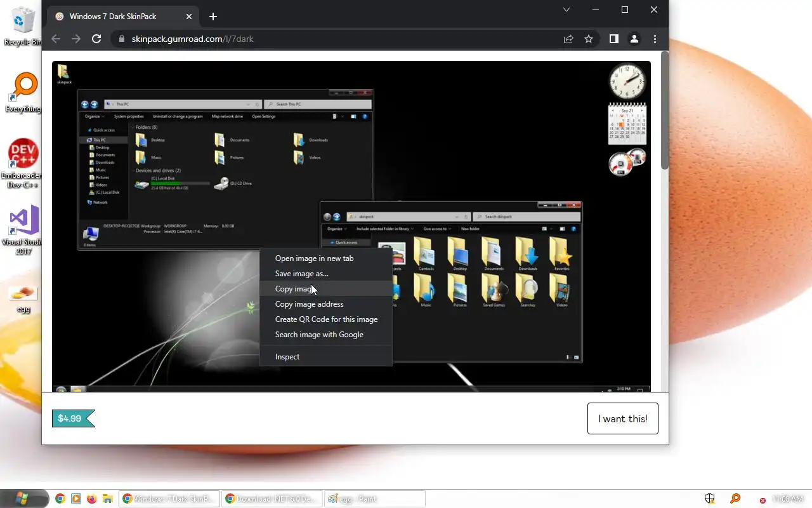Click the product screenshot's clock gadget
The height and width of the screenshot is (508, 812).
pyautogui.click(x=627, y=81)
